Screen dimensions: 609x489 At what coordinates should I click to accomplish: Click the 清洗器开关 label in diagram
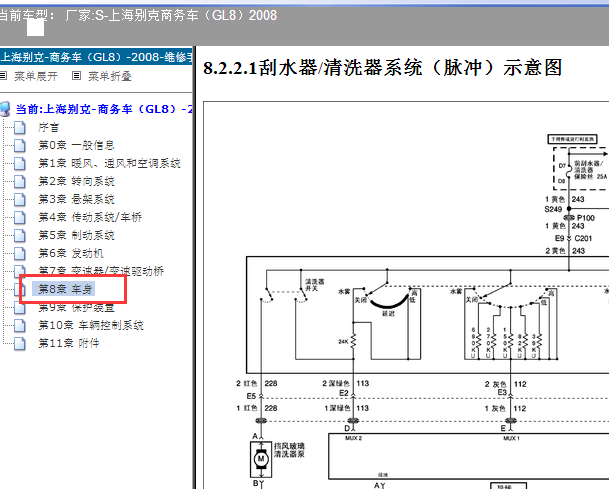pyautogui.click(x=314, y=285)
